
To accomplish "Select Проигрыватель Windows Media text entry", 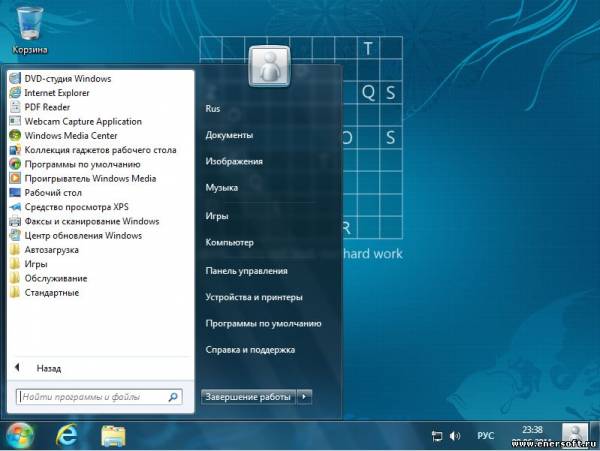I will tap(90, 178).
